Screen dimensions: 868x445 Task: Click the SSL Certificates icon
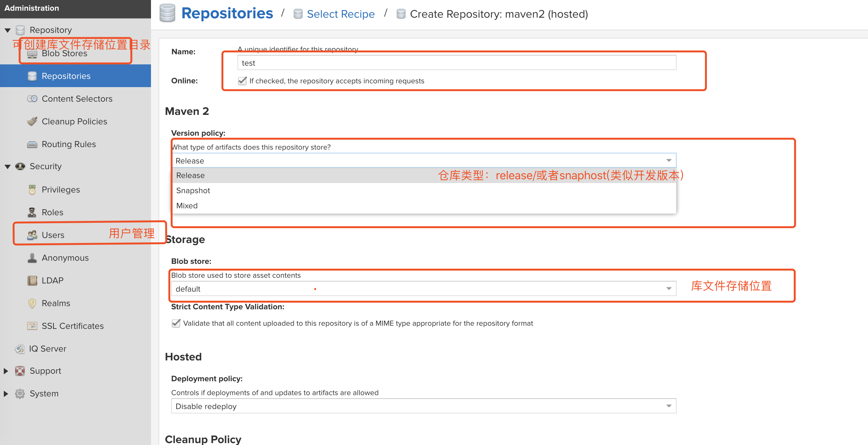point(32,326)
